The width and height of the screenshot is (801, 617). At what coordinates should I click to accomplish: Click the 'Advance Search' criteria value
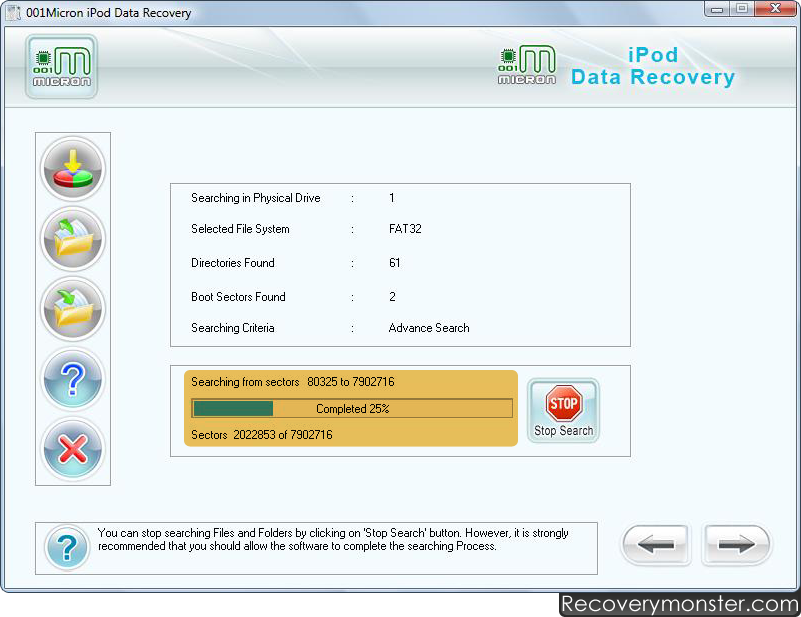pyautogui.click(x=429, y=328)
